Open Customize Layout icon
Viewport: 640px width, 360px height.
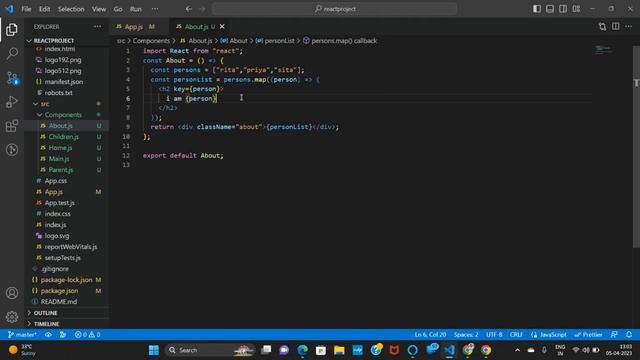(576, 9)
